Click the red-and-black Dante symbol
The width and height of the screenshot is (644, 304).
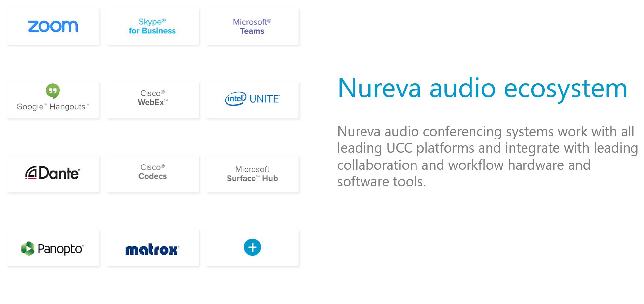[31, 173]
